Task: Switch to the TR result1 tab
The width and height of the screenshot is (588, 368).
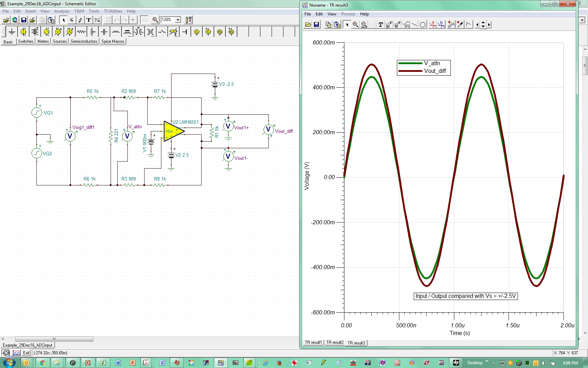Action: [313, 342]
